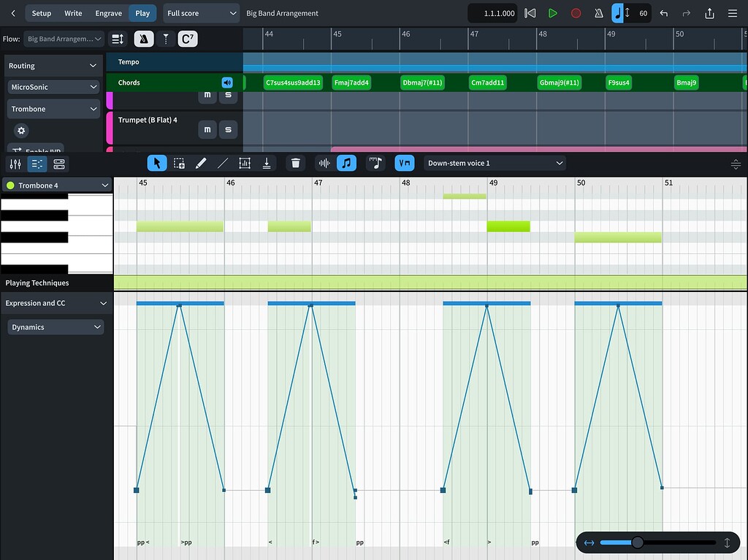Click the metronome click icon

598,12
